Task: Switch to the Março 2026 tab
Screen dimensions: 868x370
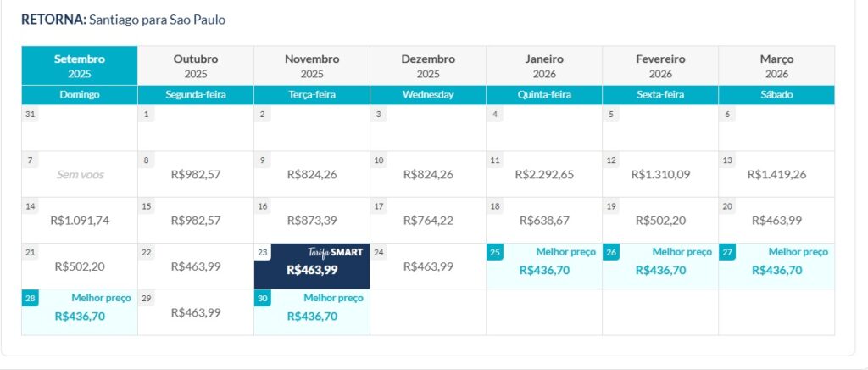Action: pos(776,65)
